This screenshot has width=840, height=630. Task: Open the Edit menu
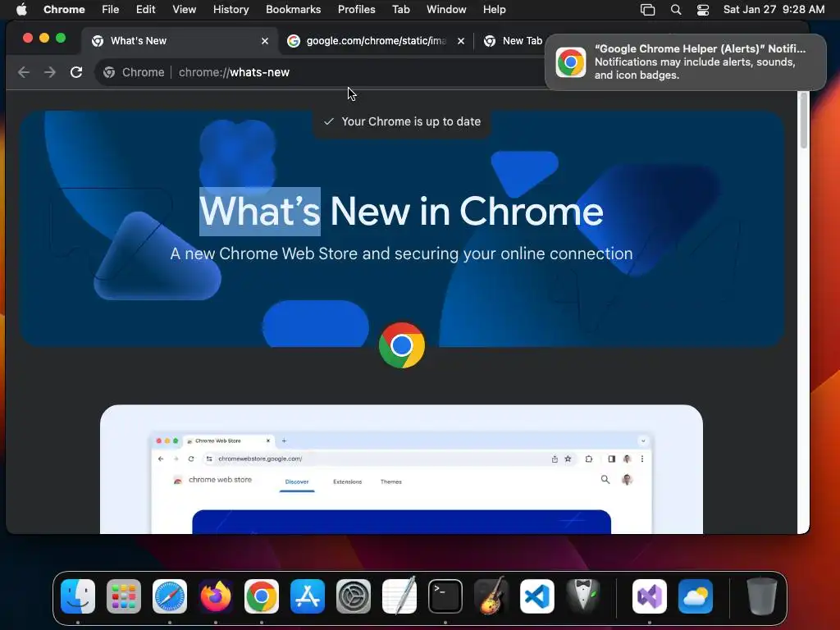[145, 9]
